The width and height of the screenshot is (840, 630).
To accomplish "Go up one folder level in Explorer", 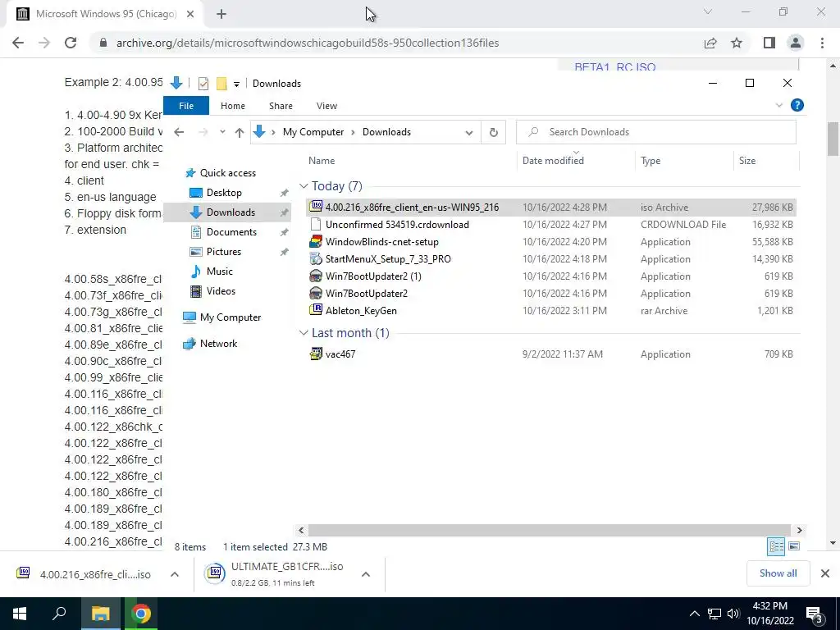I will click(240, 132).
